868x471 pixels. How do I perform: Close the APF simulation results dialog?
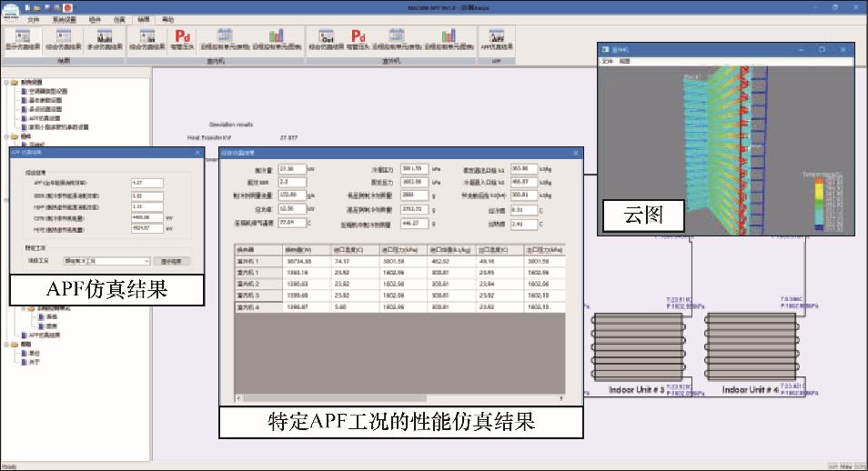[x=197, y=152]
